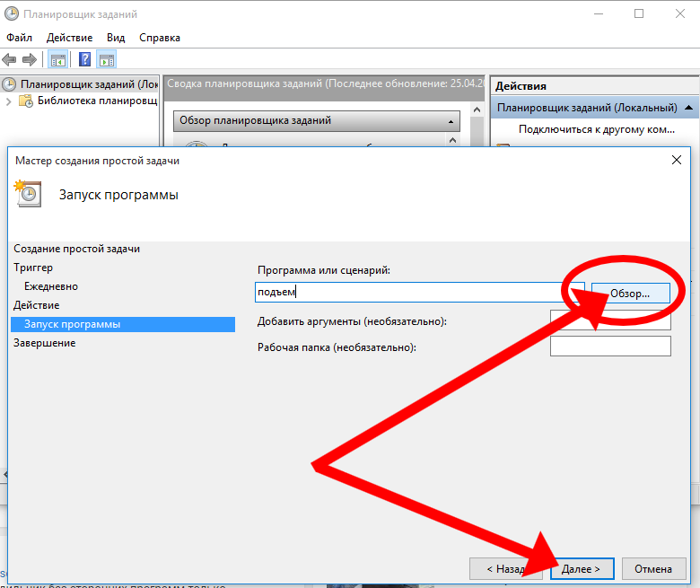Collapse the Планировщик заданий (Локальный) actions group

688,108
